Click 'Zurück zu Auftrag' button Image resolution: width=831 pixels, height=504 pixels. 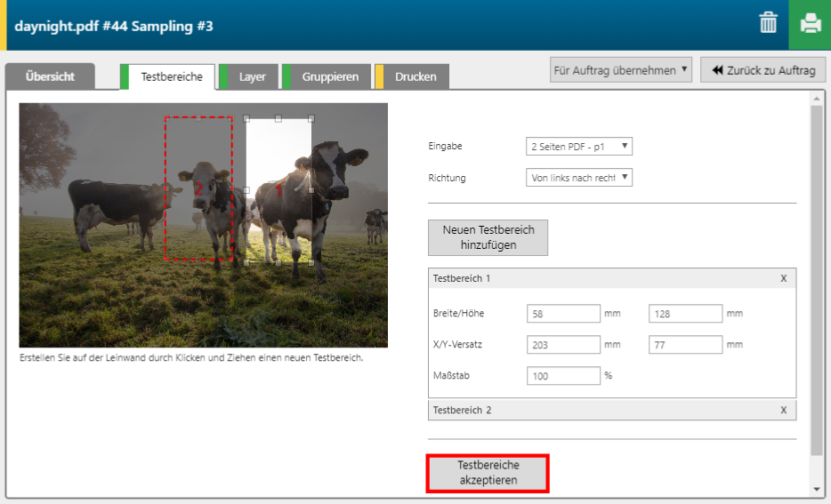tap(762, 70)
